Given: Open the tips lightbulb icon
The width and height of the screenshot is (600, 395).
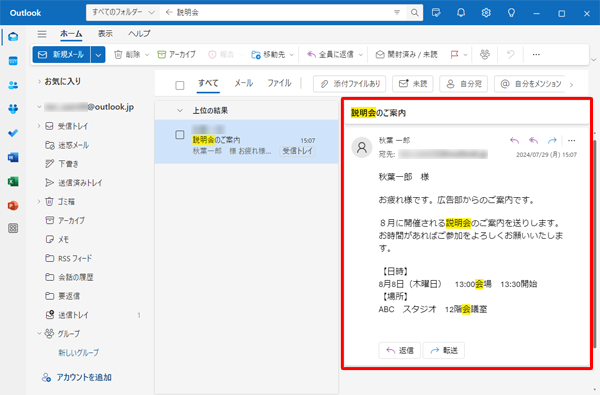Looking at the screenshot, I should point(511,13).
